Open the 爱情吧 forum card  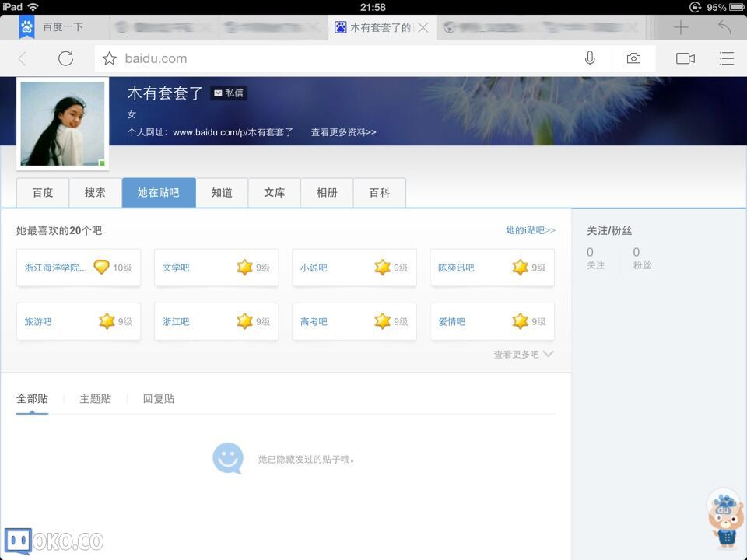[492, 321]
